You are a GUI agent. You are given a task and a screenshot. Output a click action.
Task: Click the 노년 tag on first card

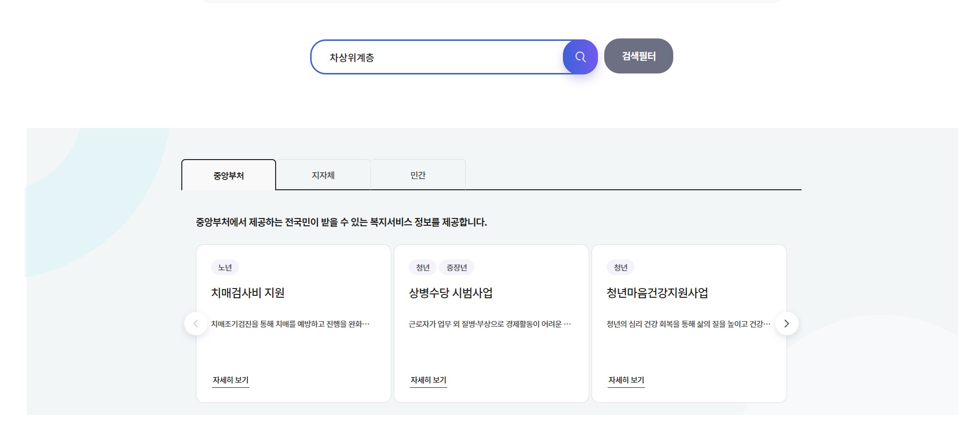pos(225,268)
